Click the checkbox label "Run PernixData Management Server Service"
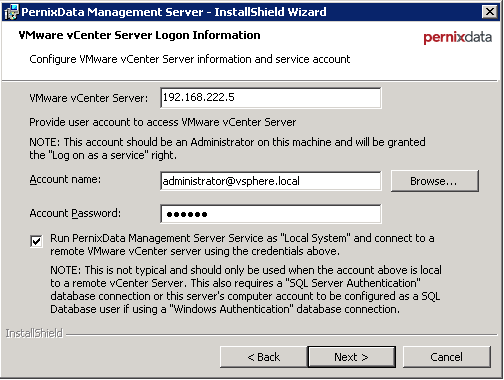This screenshot has height=380, width=504. click(242, 245)
